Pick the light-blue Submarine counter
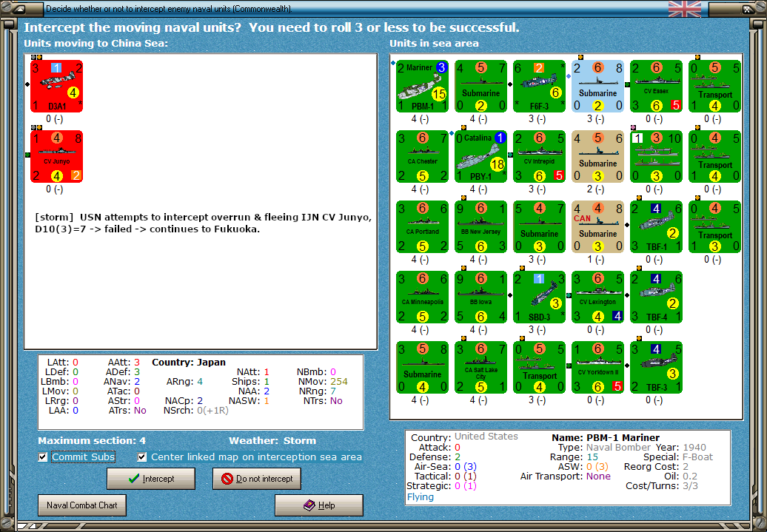 tap(597, 87)
